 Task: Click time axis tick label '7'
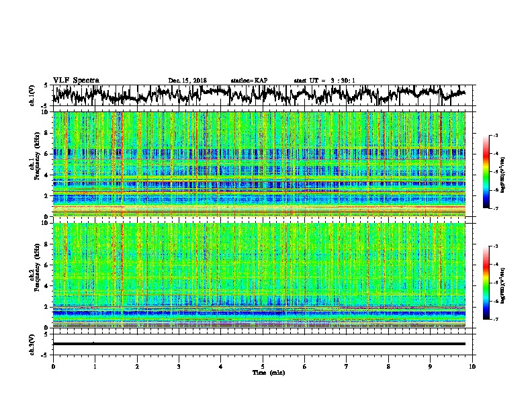(347, 366)
